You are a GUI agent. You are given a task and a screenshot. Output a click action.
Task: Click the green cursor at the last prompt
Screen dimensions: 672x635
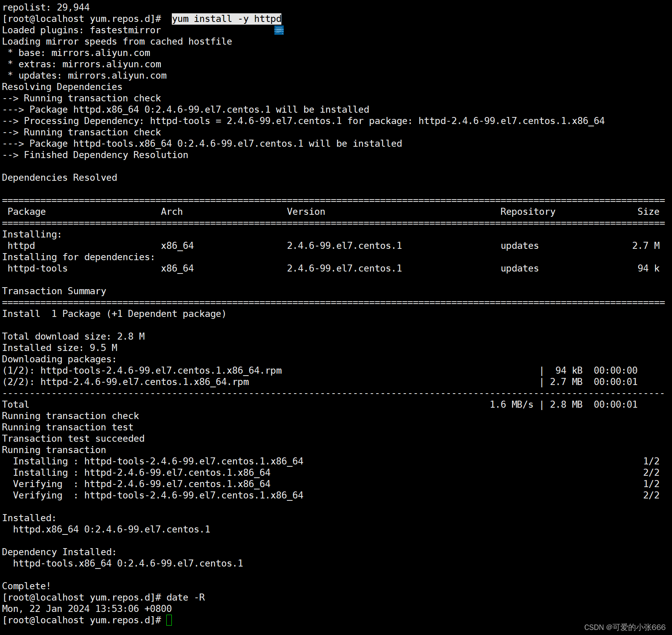(169, 620)
